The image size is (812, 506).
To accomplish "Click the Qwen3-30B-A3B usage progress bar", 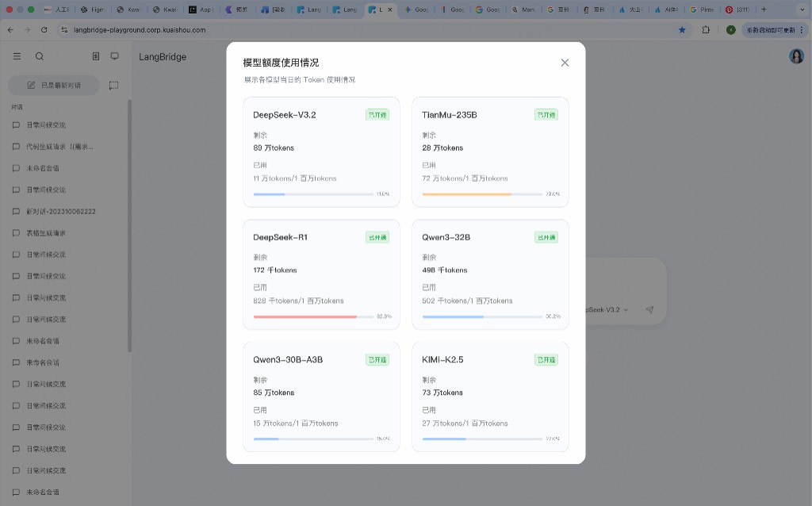I will (x=313, y=439).
